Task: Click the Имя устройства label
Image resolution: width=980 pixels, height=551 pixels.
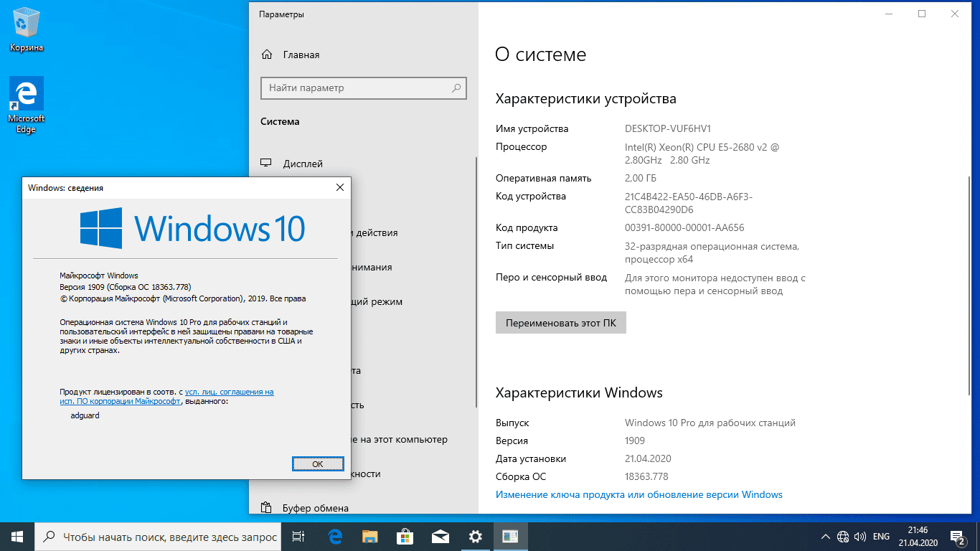Action: 532,128
